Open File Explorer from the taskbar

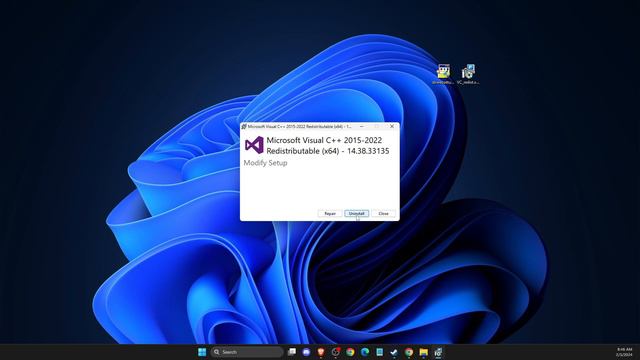pyautogui.click(x=423, y=352)
